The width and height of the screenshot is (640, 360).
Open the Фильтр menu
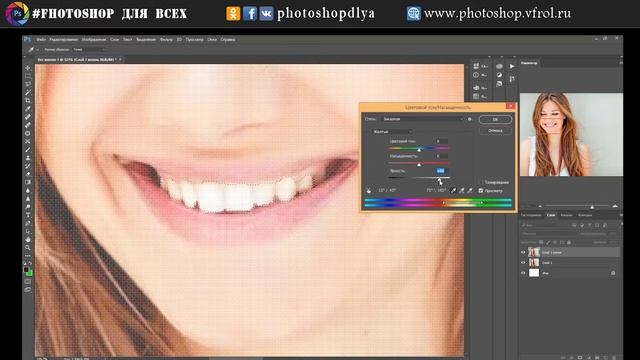[166, 40]
